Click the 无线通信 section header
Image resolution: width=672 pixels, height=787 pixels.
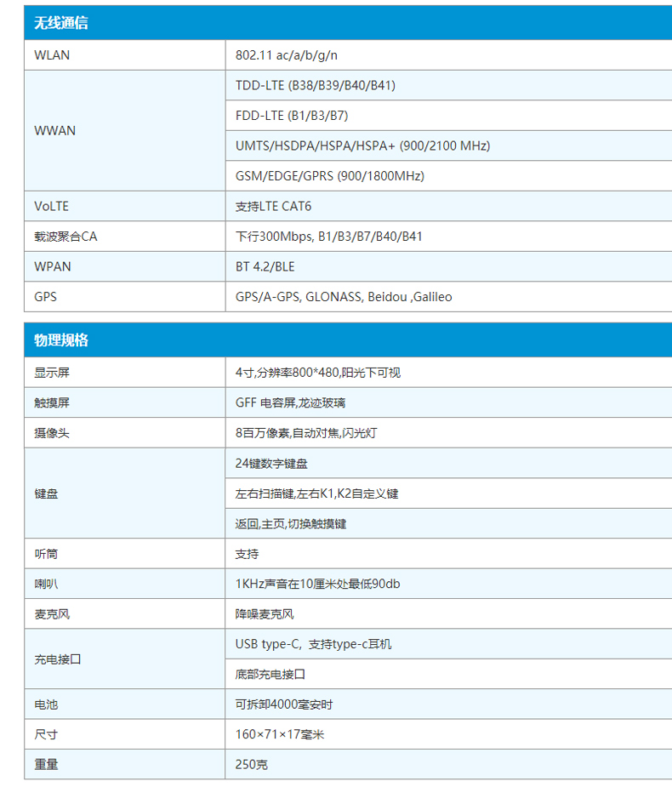click(61, 23)
